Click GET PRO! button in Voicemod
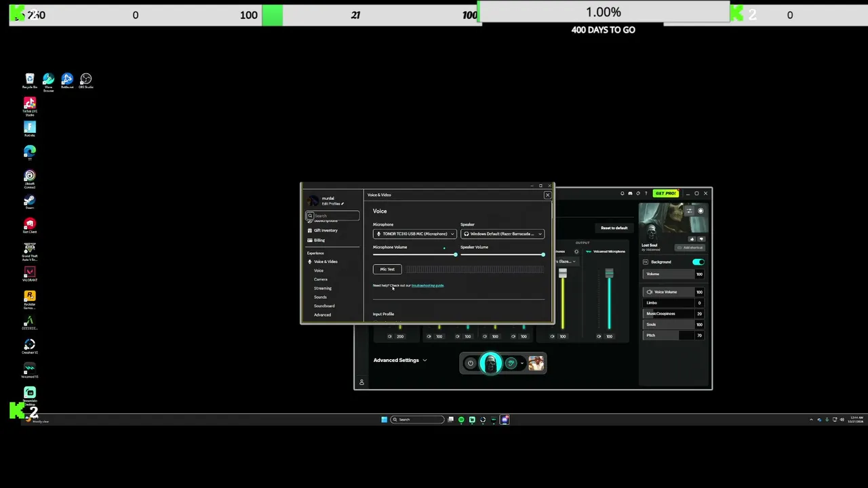868x488 pixels. tap(666, 193)
